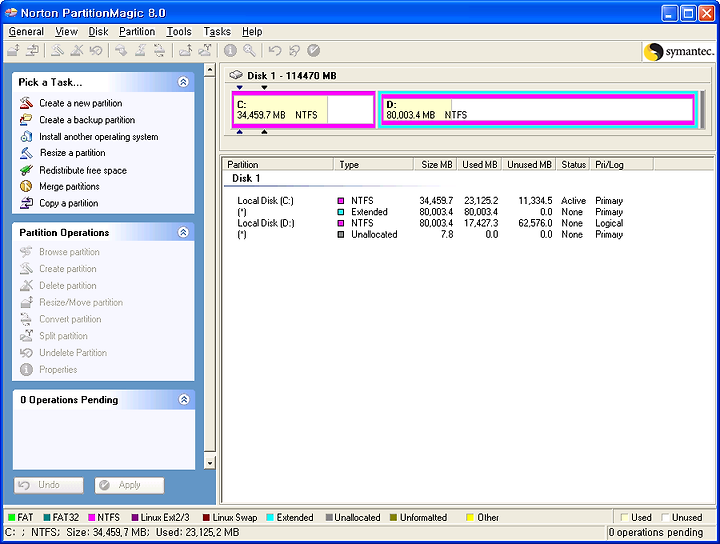This screenshot has width=720, height=544.
Task: Open the General menu
Action: pyautogui.click(x=26, y=32)
